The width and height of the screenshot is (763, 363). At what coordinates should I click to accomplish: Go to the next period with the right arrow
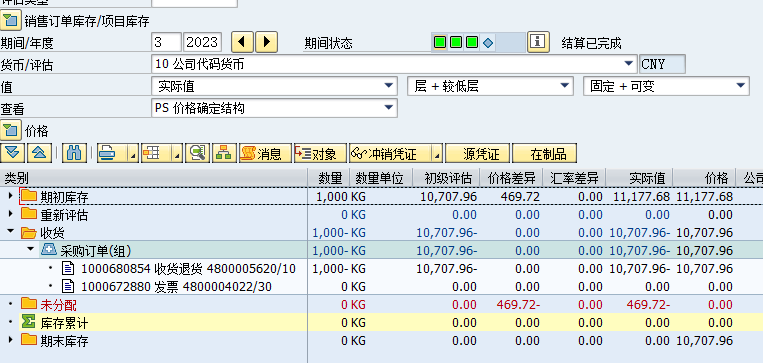click(x=266, y=42)
